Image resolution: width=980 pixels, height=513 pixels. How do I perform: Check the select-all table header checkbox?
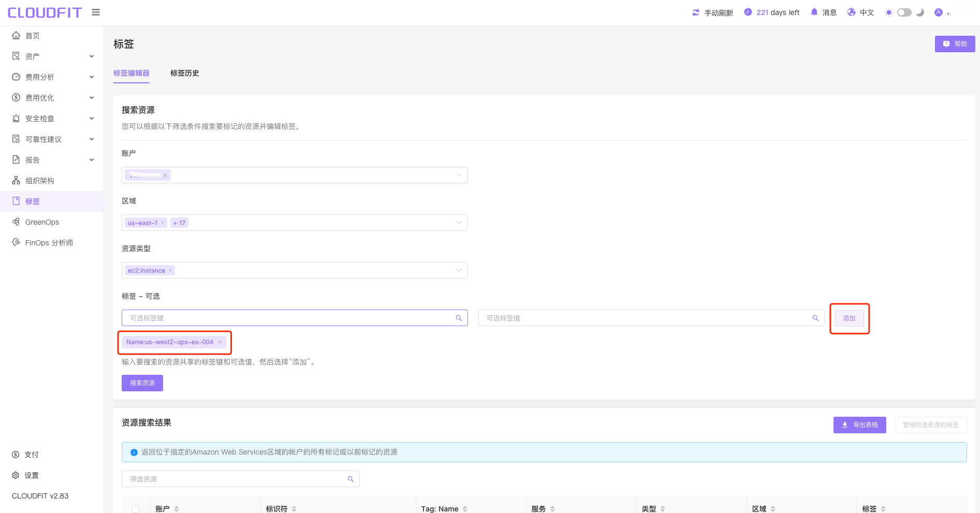pyautogui.click(x=136, y=509)
